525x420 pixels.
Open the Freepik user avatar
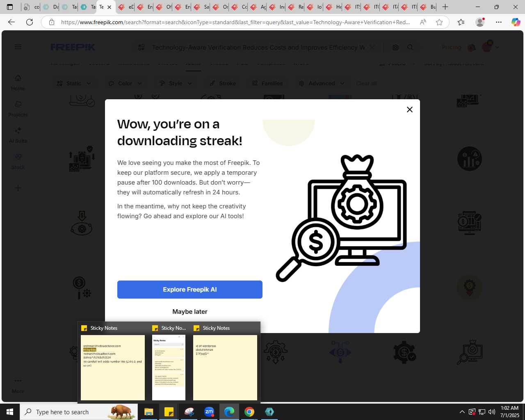pos(487,47)
